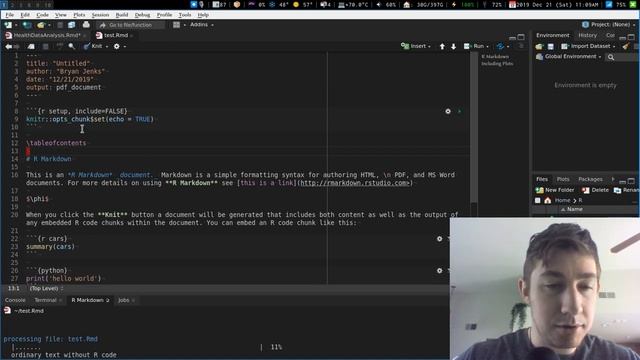640x360 pixels.
Task: Select the Plots tab
Action: click(x=563, y=179)
